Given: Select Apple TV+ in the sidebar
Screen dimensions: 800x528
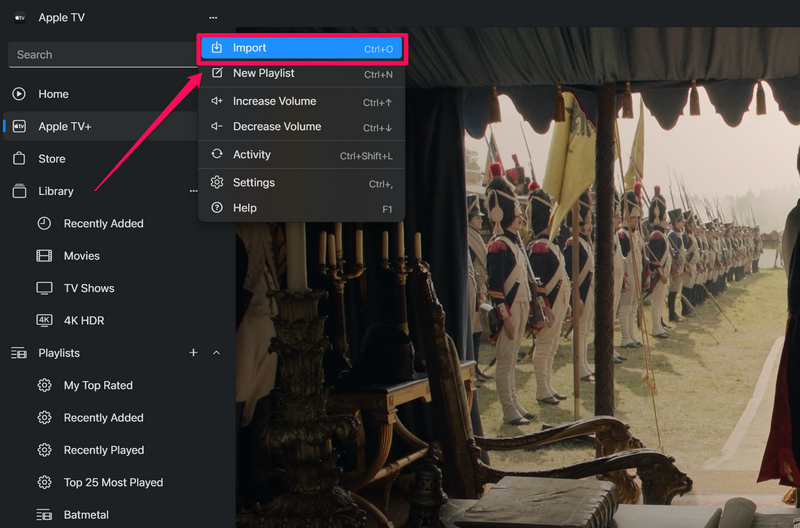Looking at the screenshot, I should pos(65,126).
